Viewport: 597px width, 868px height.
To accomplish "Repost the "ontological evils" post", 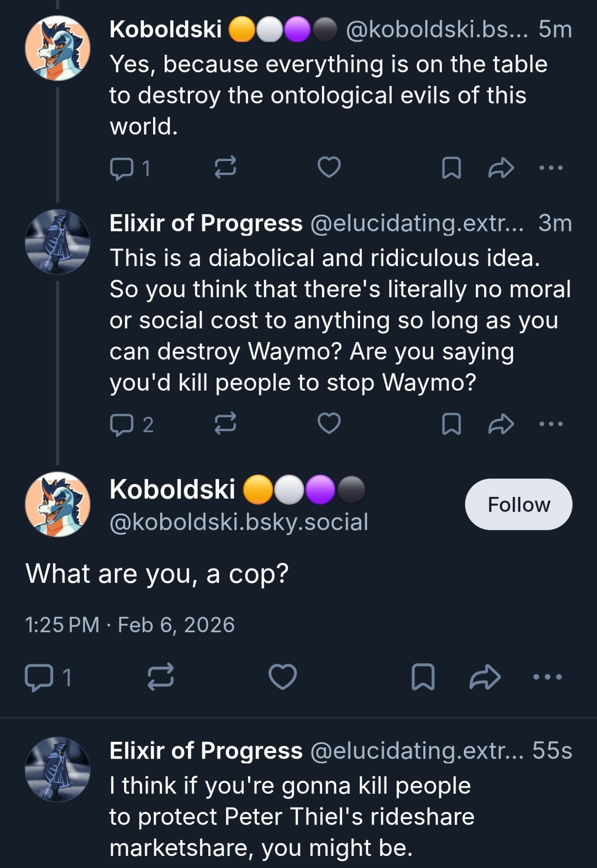I will (x=226, y=168).
